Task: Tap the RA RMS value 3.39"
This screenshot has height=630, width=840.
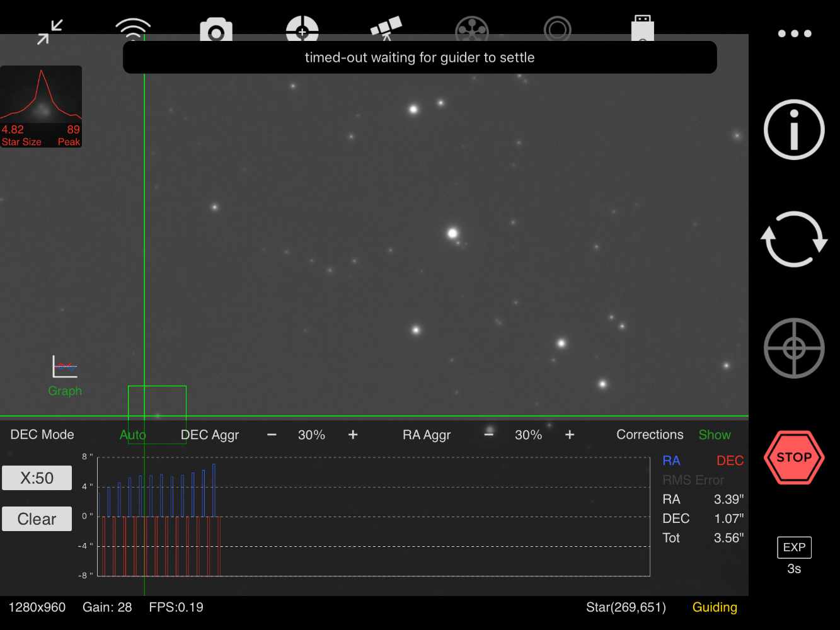Action: 728,500
